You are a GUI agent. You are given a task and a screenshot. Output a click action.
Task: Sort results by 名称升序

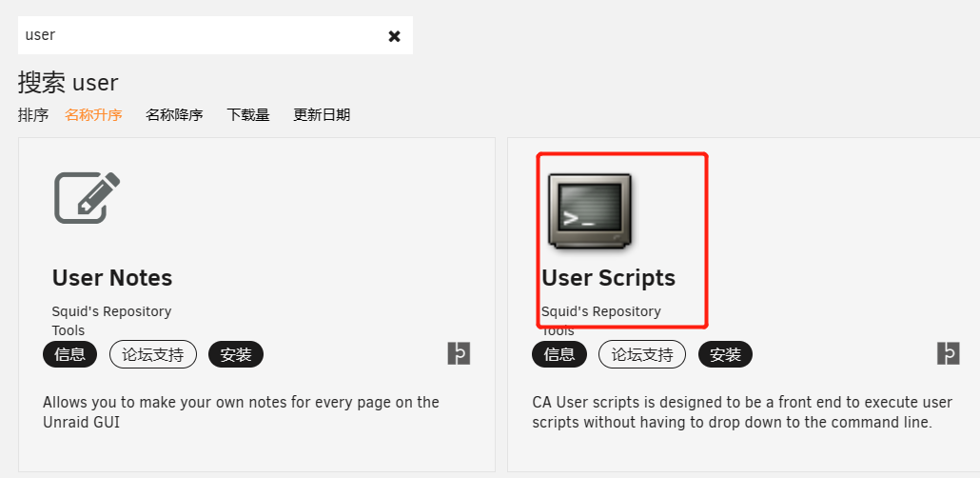click(93, 115)
